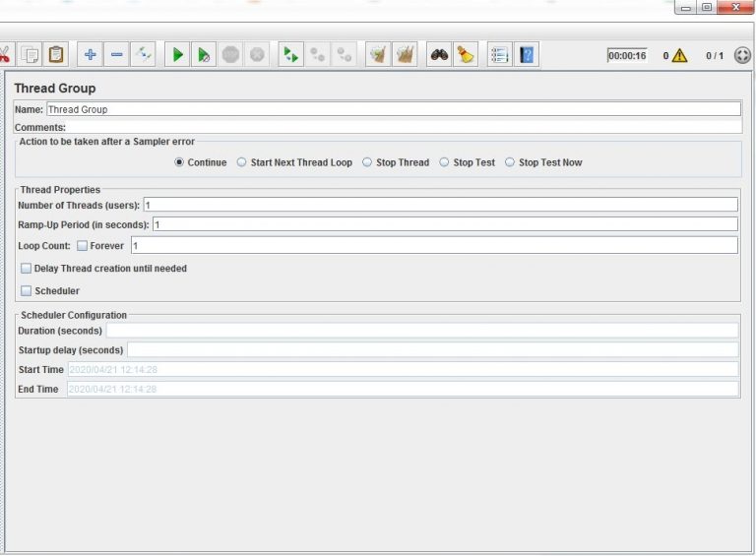
Task: Click the yellow warning triangle error indicator
Action: [679, 56]
